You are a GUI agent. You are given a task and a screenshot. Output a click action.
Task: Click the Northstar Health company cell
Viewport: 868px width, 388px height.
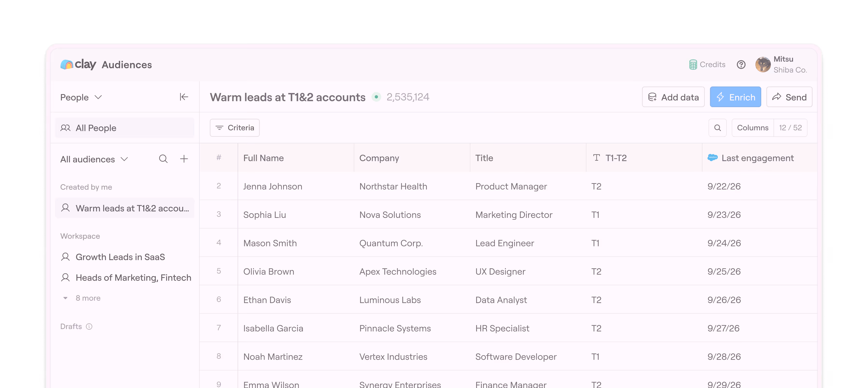coord(412,186)
